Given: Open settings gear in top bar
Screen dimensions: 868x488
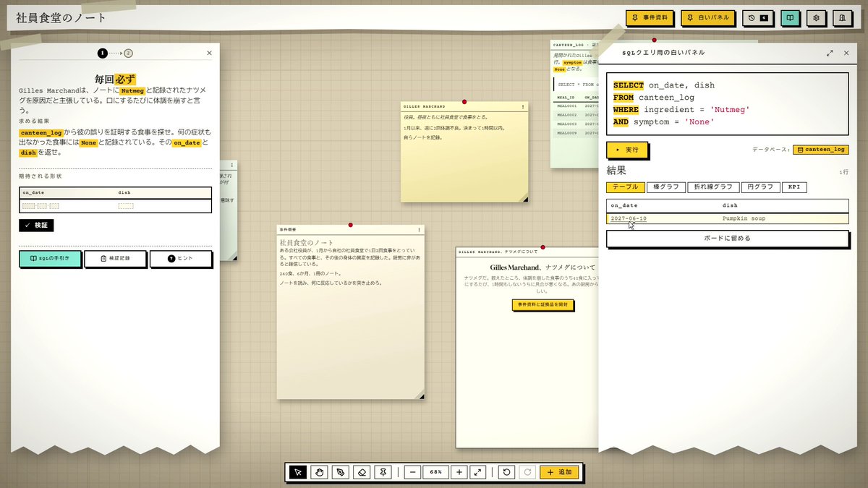Looking at the screenshot, I should click(x=817, y=18).
